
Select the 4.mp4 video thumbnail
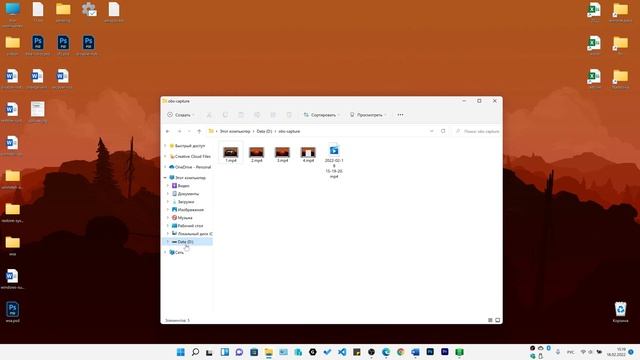coord(308,153)
